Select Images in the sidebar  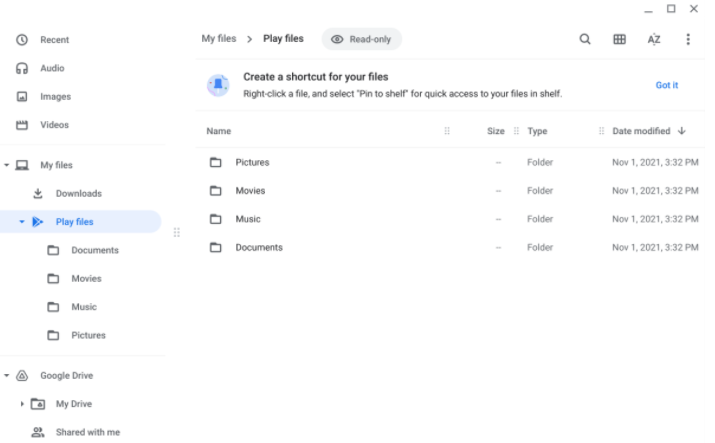pos(55,97)
